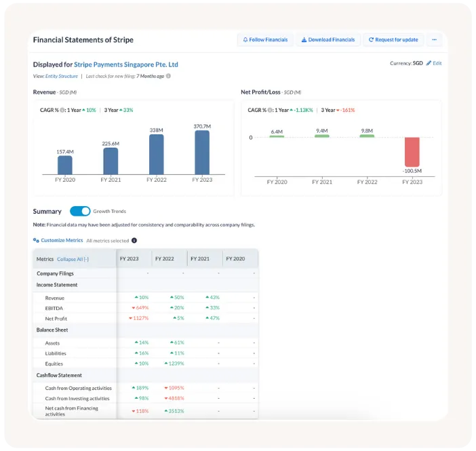Click the 1127% Net Profit decline value
Viewport: 476px width, 451px height.
[x=139, y=318]
